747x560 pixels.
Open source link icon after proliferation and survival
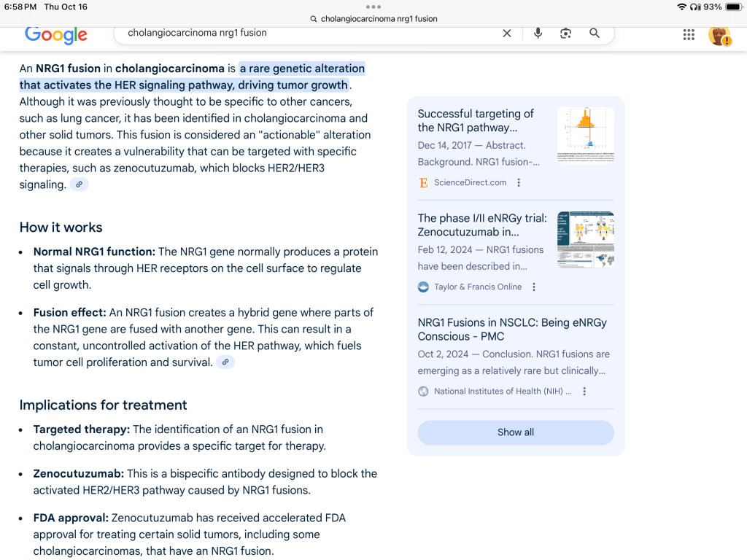[225, 362]
